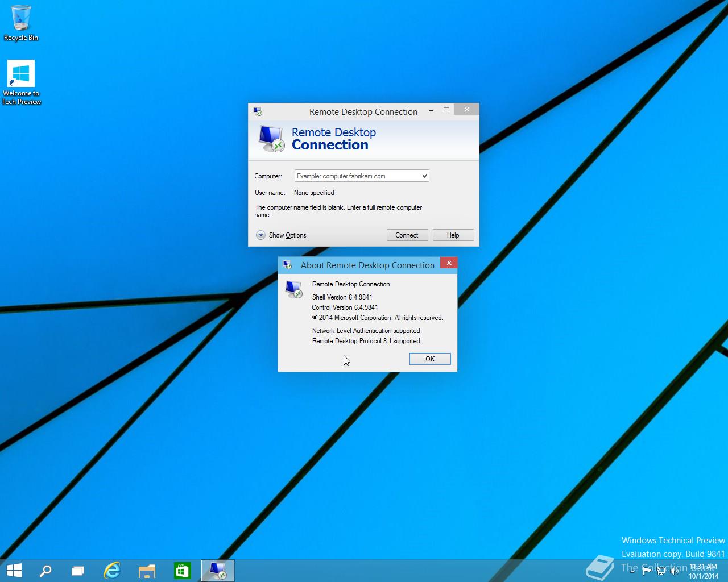The height and width of the screenshot is (582, 728).
Task: Open the Windows Start button
Action: point(14,571)
